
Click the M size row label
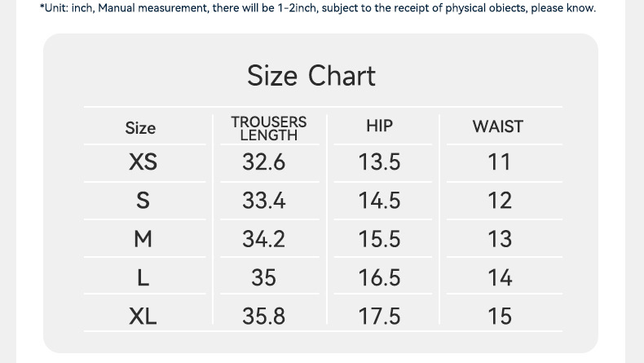[143, 239]
